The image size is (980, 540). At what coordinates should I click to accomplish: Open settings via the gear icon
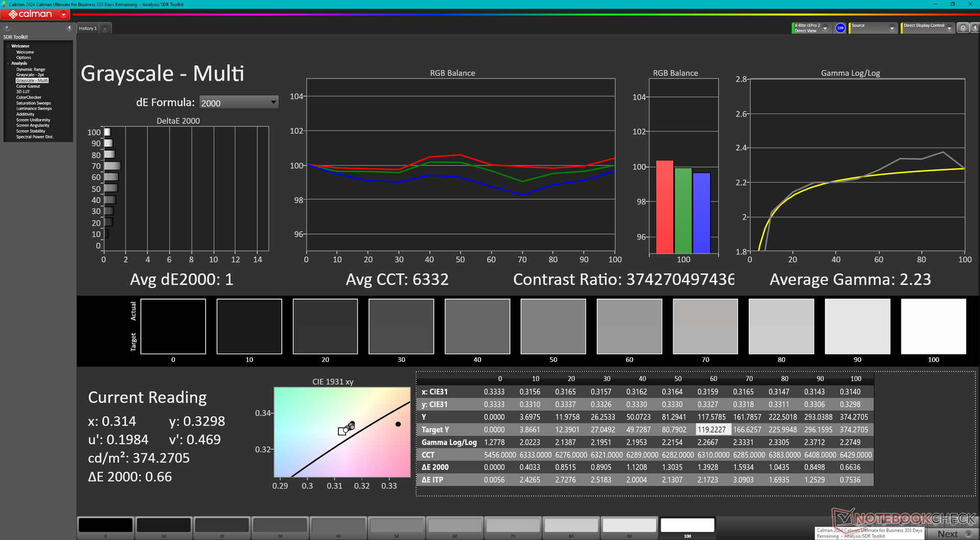pos(963,28)
